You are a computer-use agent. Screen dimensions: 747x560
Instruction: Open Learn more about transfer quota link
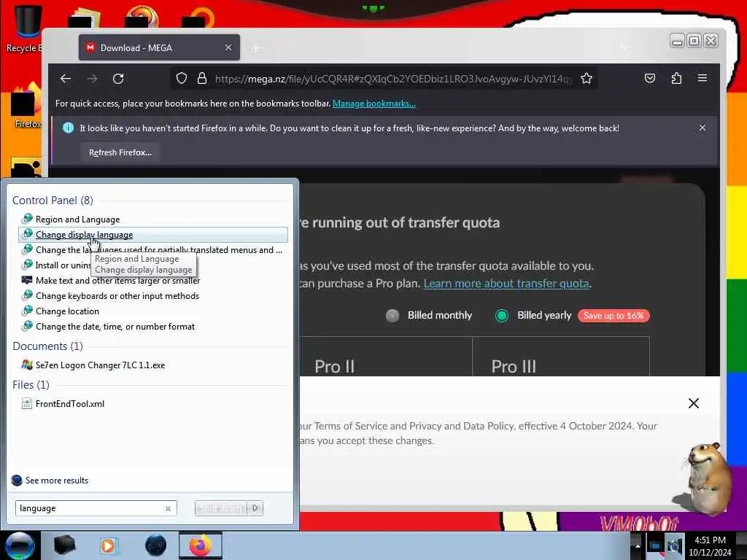(x=506, y=284)
